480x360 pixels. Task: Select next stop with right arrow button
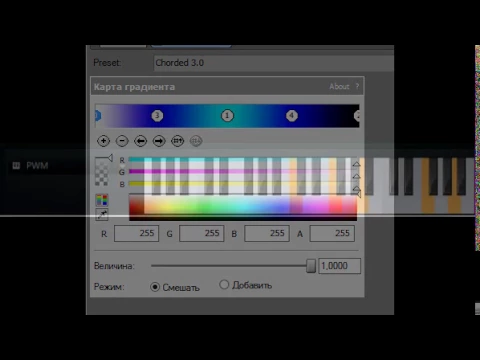click(x=159, y=141)
